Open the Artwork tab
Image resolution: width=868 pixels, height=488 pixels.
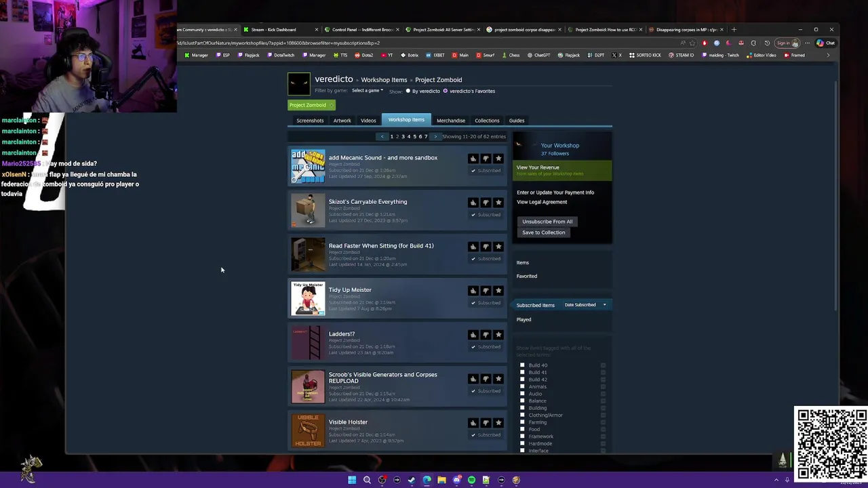tap(342, 121)
